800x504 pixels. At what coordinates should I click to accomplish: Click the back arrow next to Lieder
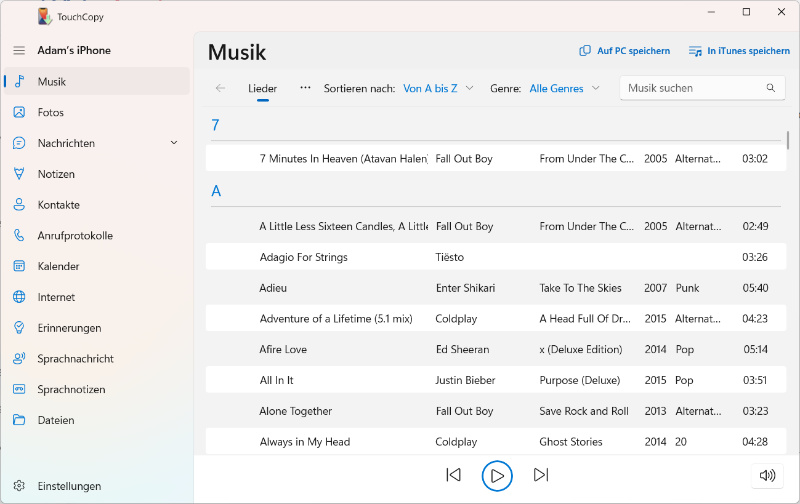click(x=220, y=88)
